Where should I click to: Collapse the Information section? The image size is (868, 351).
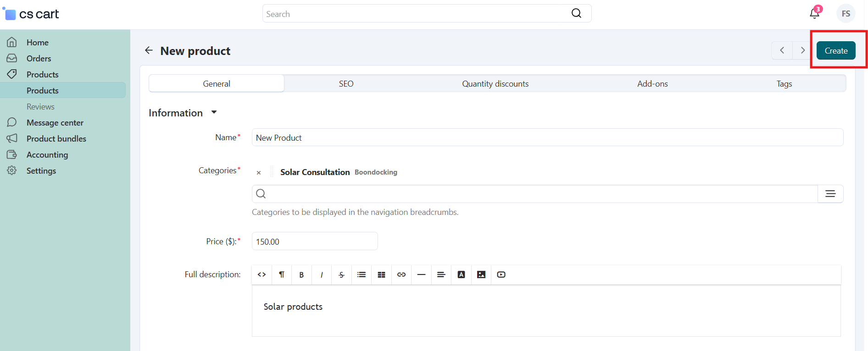(214, 112)
